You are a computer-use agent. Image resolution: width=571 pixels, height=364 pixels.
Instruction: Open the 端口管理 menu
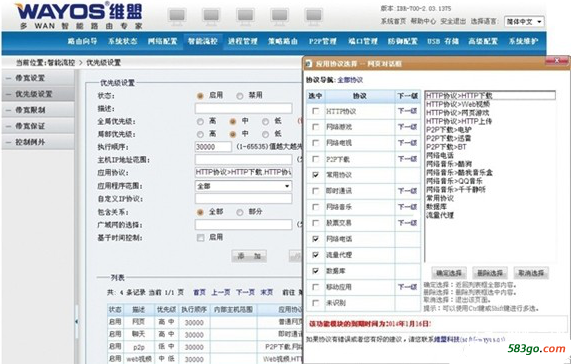click(363, 41)
